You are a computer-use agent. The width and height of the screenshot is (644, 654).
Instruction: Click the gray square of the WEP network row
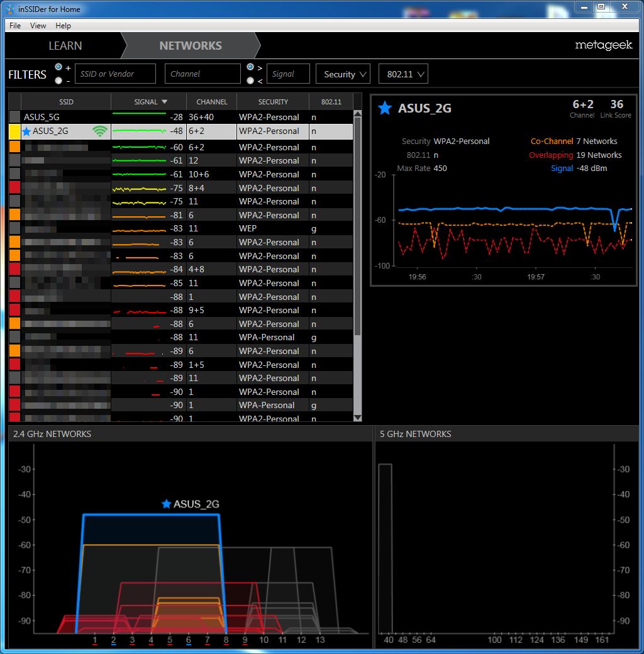click(x=14, y=228)
